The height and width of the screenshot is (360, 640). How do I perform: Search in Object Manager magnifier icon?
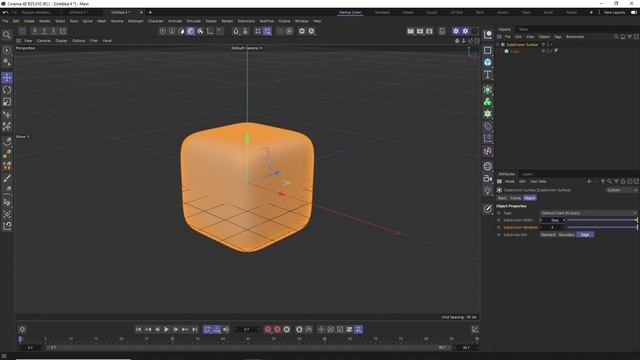click(616, 37)
